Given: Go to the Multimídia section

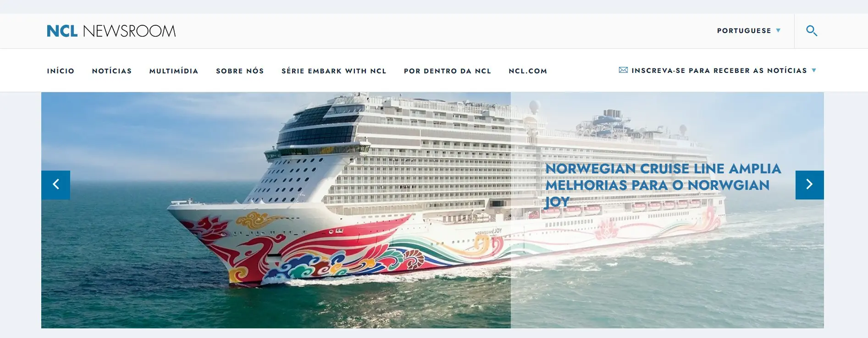Looking at the screenshot, I should (x=174, y=71).
